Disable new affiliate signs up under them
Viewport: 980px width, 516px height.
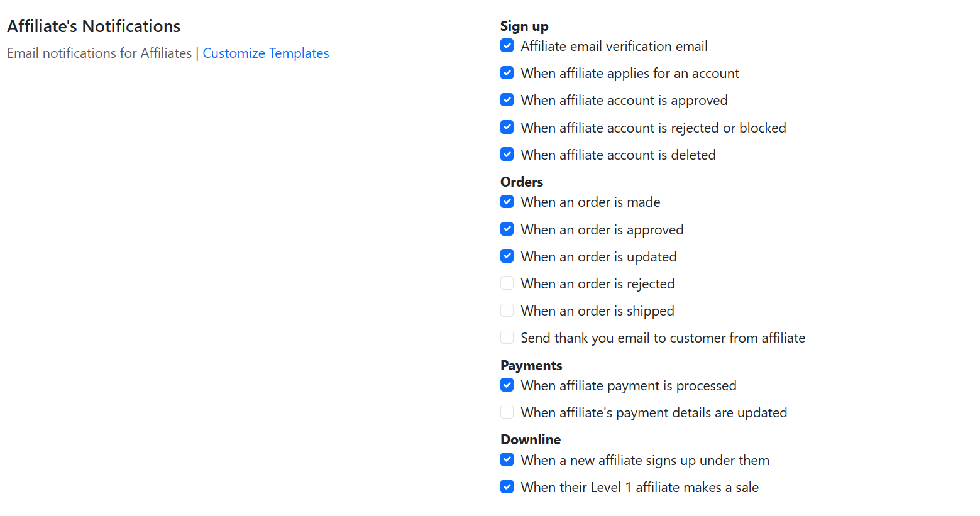(x=507, y=460)
